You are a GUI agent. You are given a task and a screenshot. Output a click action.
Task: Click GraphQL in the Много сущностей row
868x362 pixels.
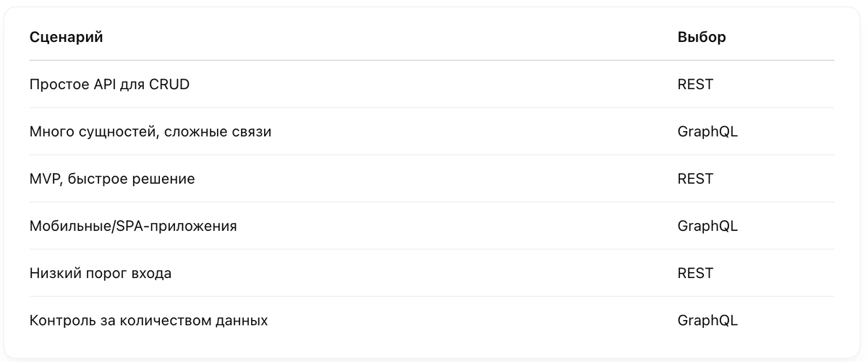(707, 132)
